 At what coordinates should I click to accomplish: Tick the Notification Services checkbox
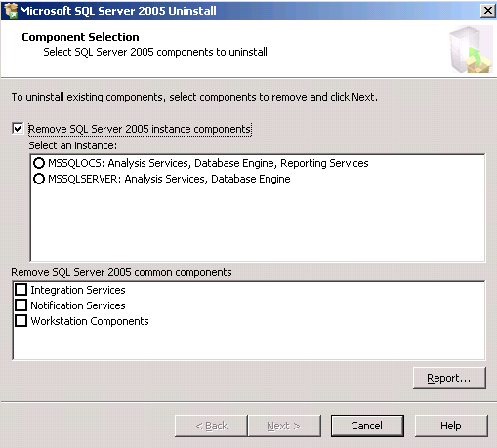21,305
